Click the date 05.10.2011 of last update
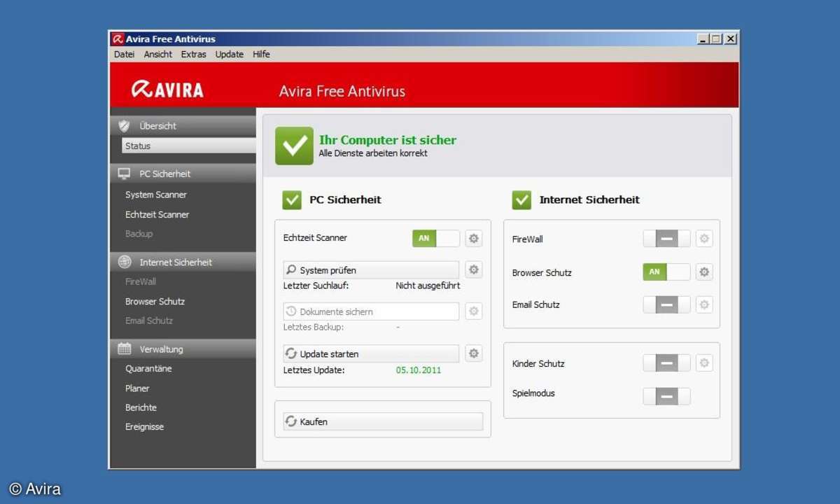The height and width of the screenshot is (504, 840). [419, 370]
